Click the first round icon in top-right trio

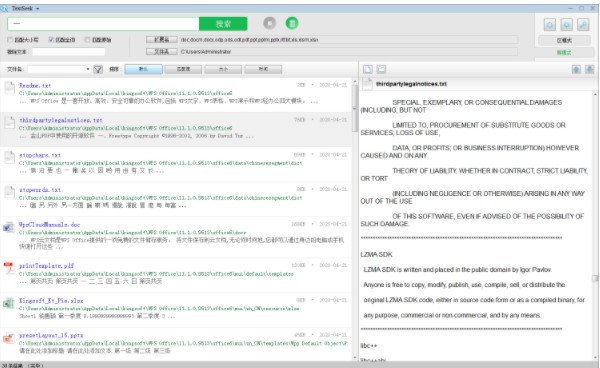[550, 25]
